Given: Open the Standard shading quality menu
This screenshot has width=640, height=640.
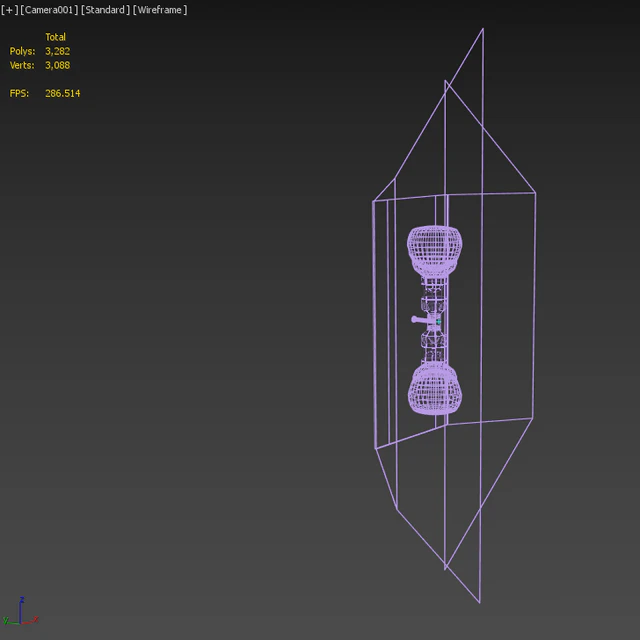Looking at the screenshot, I should click(105, 10).
